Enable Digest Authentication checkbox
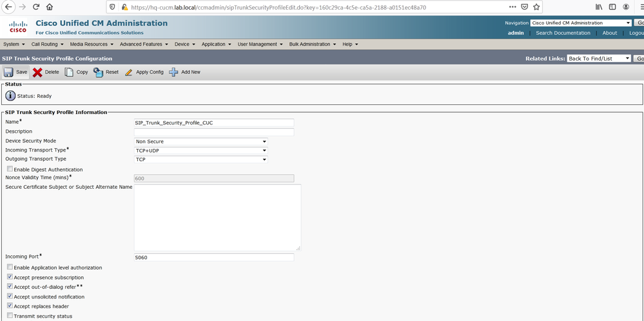This screenshot has width=644, height=321. 10,169
